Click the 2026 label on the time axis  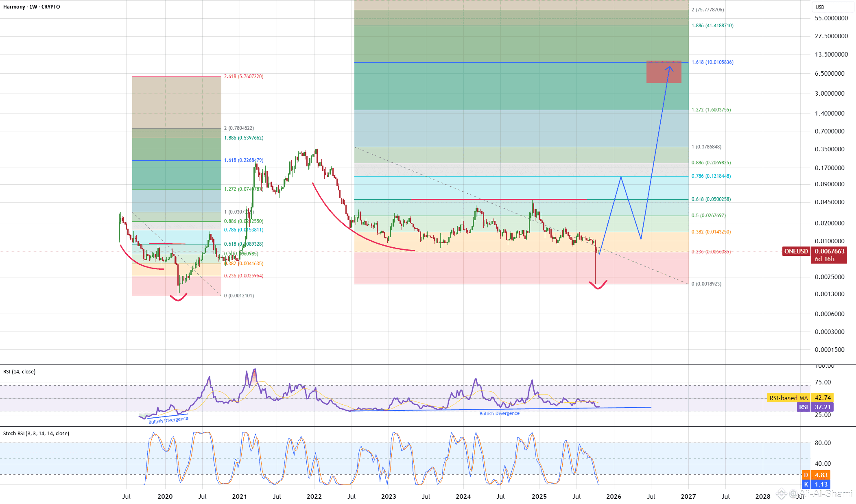[x=614, y=496]
